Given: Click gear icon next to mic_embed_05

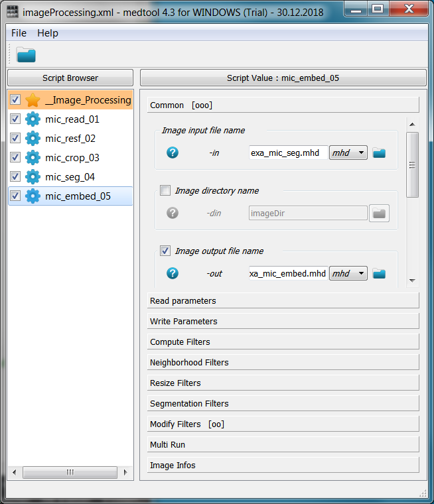Looking at the screenshot, I should tap(33, 196).
